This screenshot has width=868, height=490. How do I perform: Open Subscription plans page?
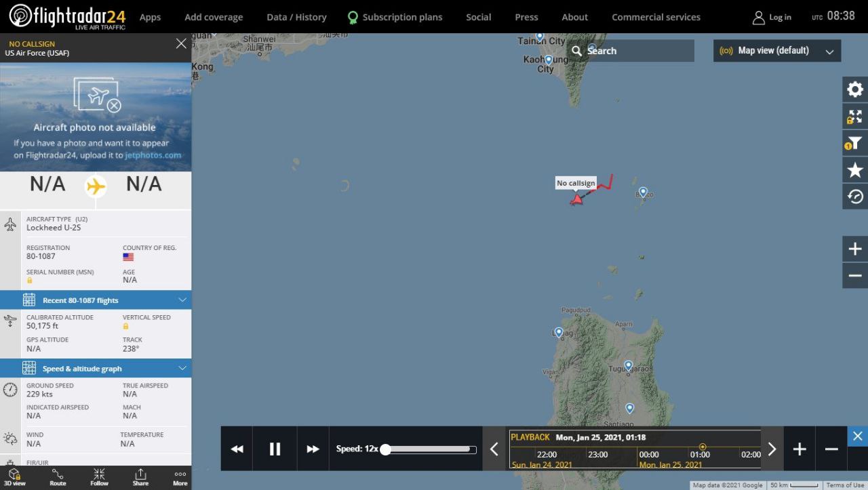pos(395,17)
